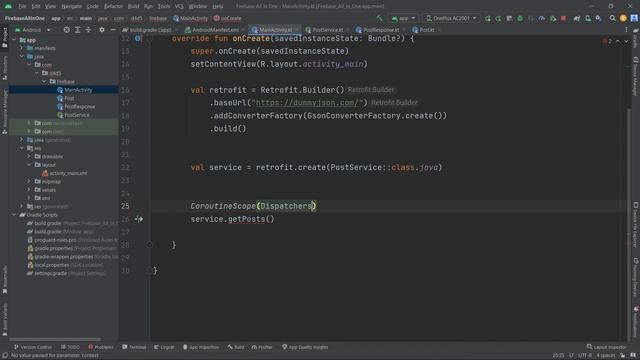
Task: Click the suspend call gutter icon on line 26
Action: [139, 219]
